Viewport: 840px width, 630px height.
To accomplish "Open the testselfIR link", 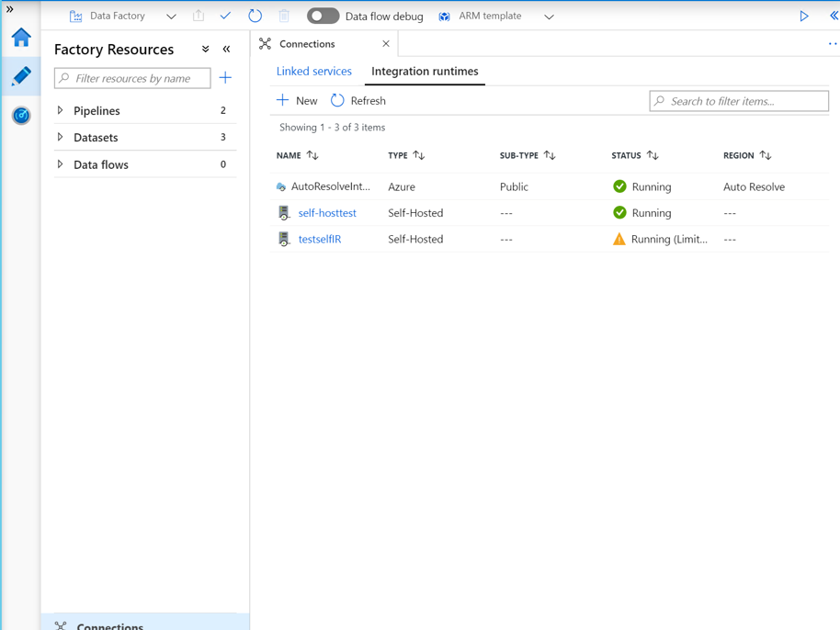I will (320, 240).
